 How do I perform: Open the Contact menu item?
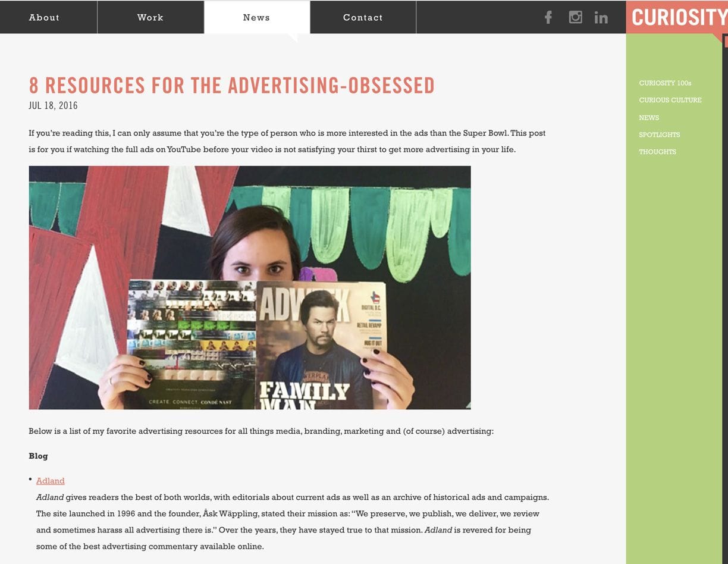click(x=363, y=17)
